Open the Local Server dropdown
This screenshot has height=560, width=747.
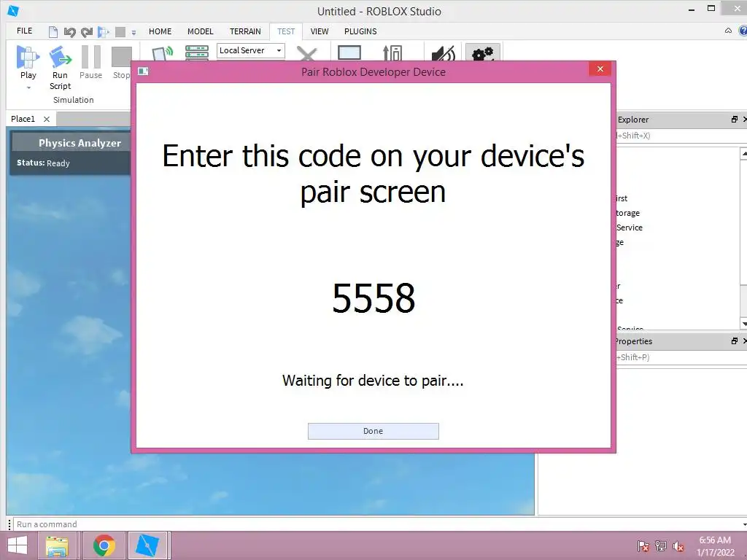[251, 50]
